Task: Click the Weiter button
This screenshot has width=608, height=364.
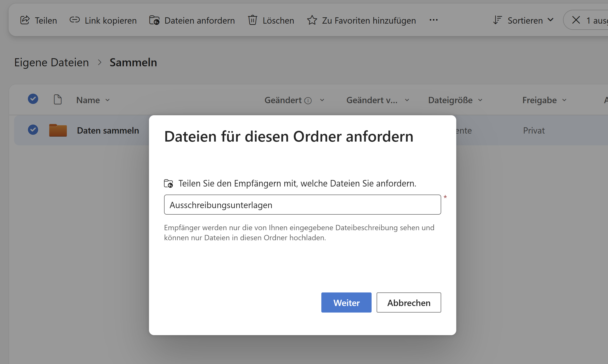Action: click(346, 302)
